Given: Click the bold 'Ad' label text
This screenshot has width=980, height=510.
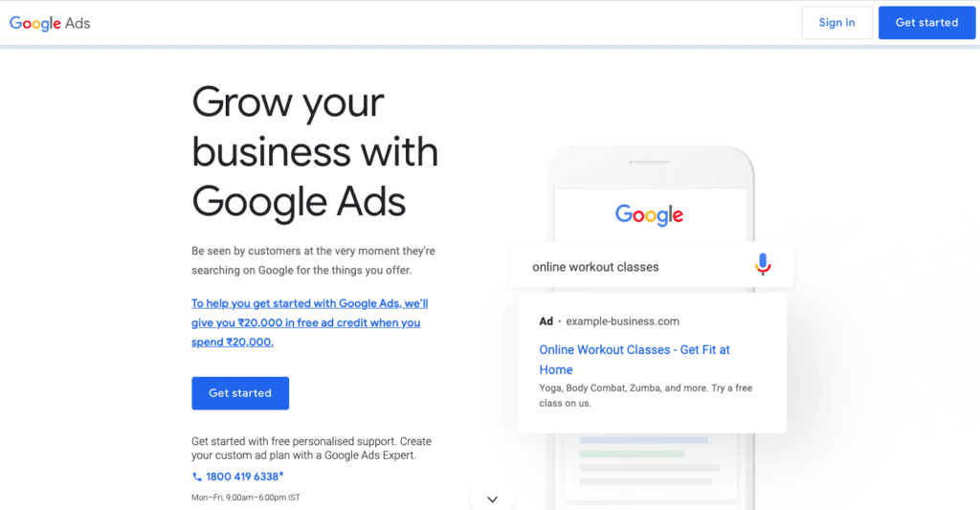Looking at the screenshot, I should [x=546, y=322].
